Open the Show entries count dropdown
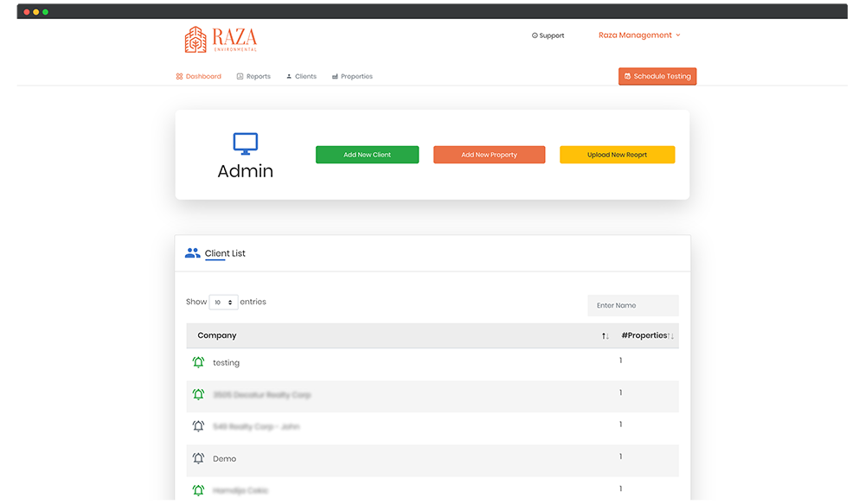The height and width of the screenshot is (504, 865). pos(223,303)
